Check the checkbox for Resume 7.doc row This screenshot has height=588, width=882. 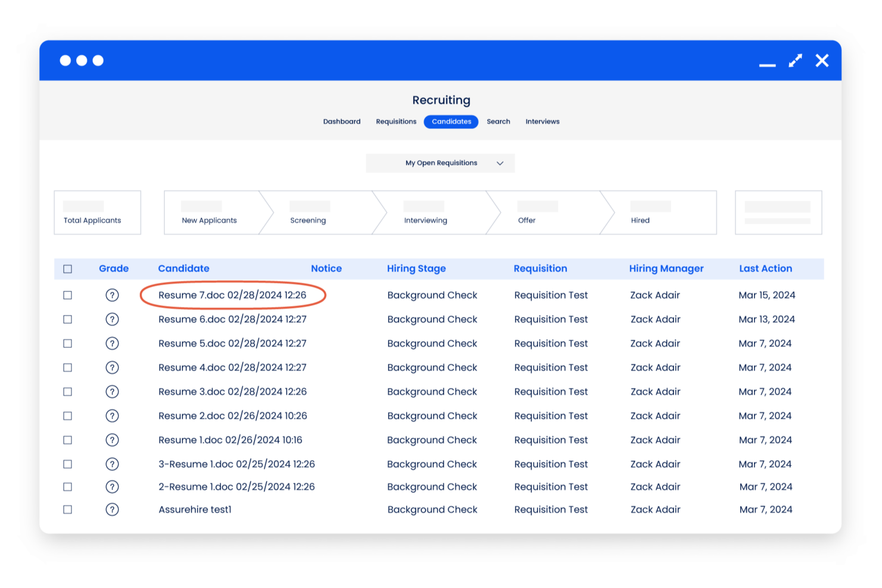click(67, 295)
